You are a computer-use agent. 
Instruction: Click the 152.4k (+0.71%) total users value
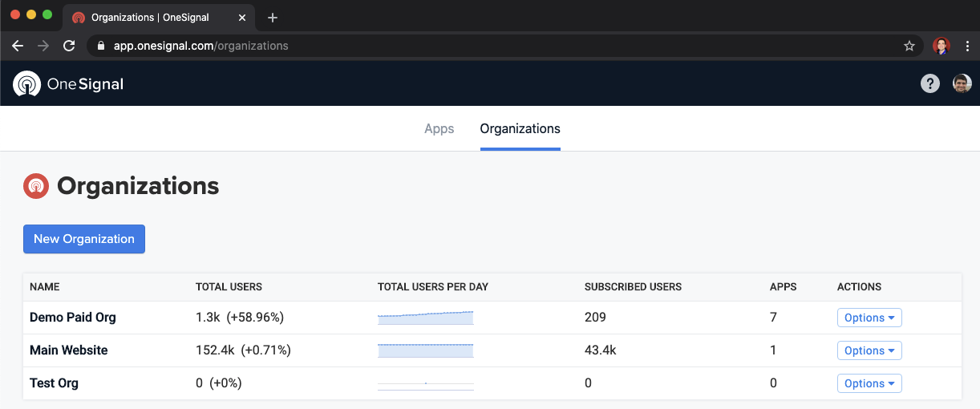coord(243,350)
